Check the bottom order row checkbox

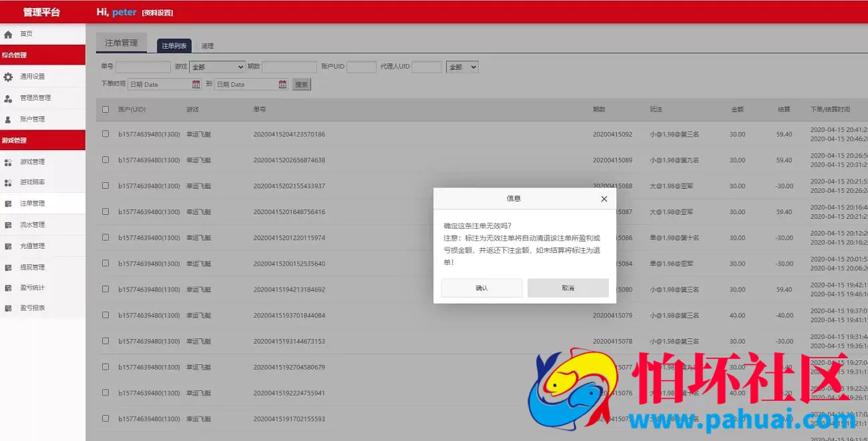coord(105,418)
